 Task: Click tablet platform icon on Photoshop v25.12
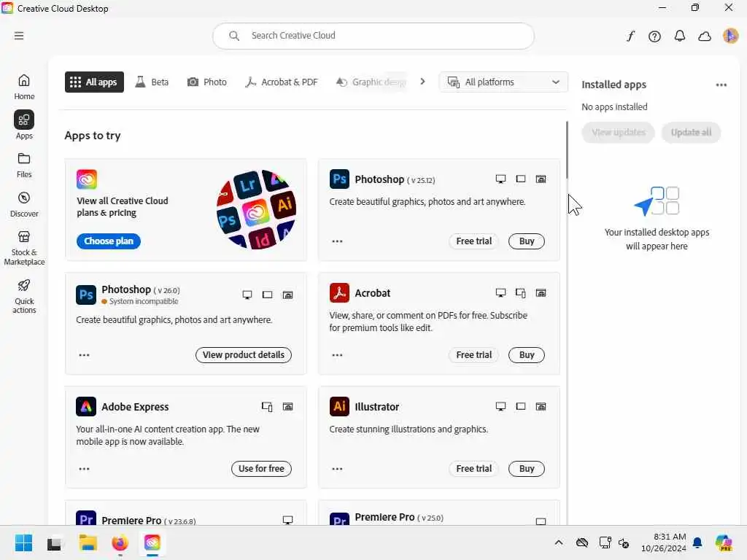pyautogui.click(x=521, y=179)
